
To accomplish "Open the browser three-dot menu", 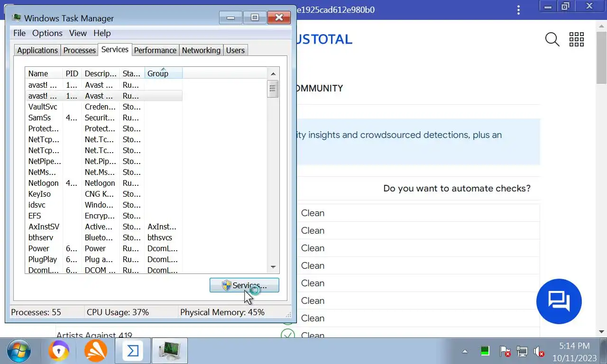I will tap(519, 10).
